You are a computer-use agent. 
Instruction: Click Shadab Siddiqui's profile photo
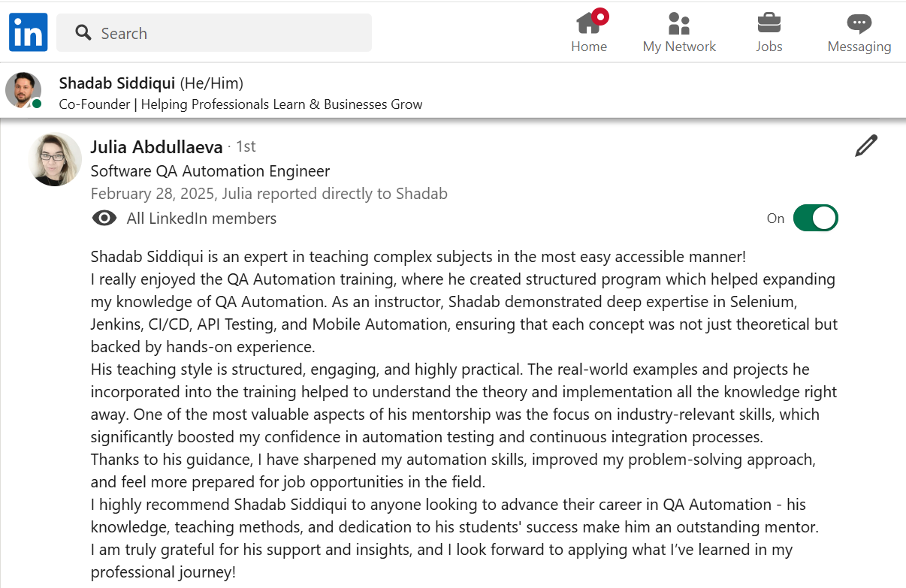[23, 91]
